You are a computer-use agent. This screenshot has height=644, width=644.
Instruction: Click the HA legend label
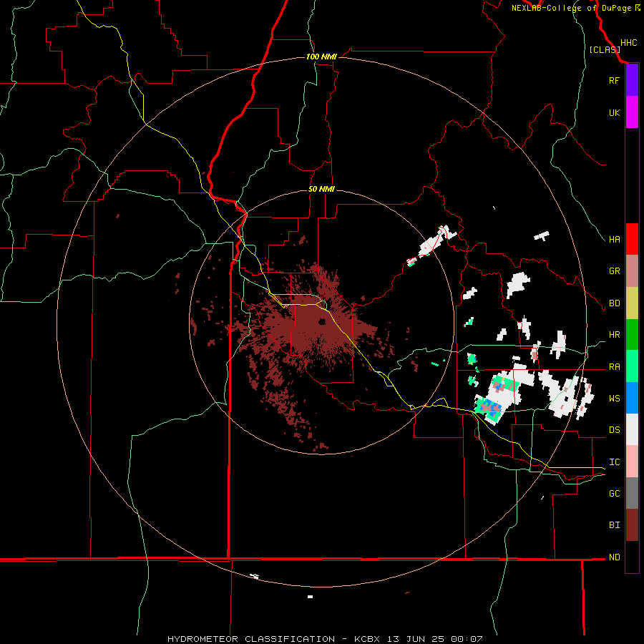[614, 239]
